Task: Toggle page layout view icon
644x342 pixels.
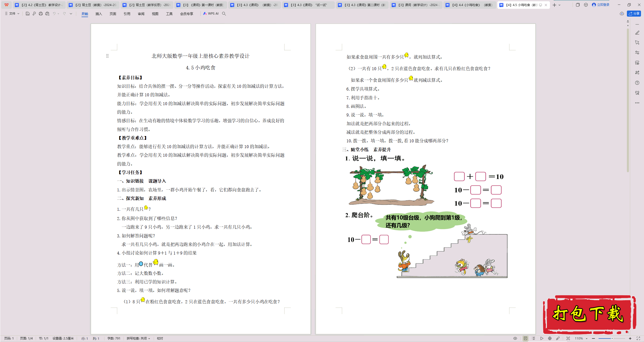Action: tap(525, 338)
